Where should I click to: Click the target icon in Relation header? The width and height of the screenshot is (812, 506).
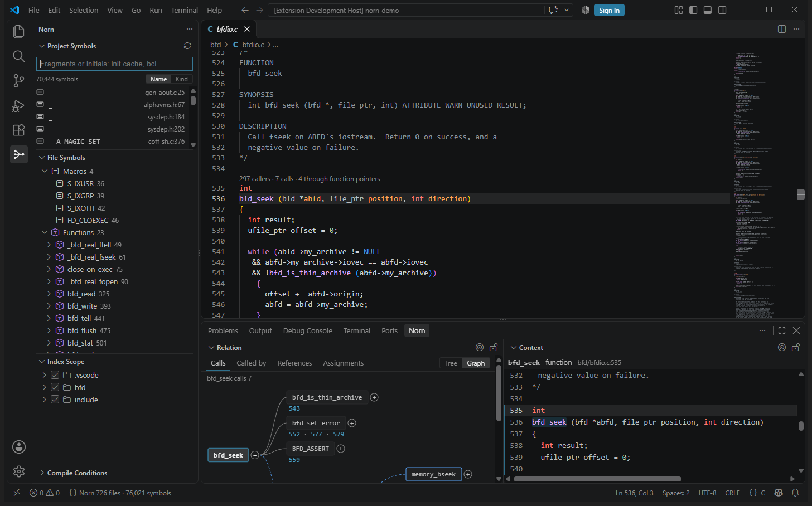(x=480, y=347)
